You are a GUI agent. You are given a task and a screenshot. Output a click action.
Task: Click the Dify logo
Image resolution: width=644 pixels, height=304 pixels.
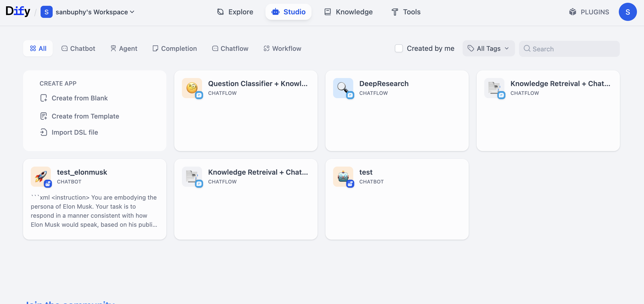pos(18,11)
